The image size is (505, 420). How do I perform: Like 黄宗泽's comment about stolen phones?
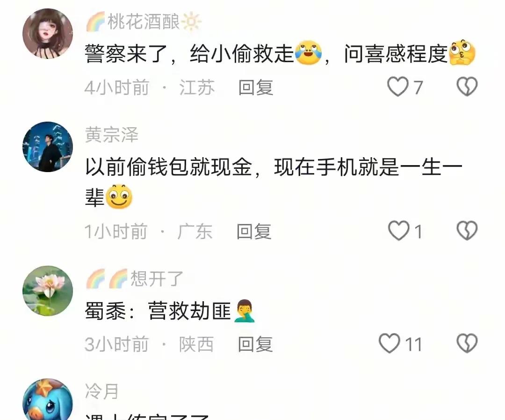(x=399, y=231)
